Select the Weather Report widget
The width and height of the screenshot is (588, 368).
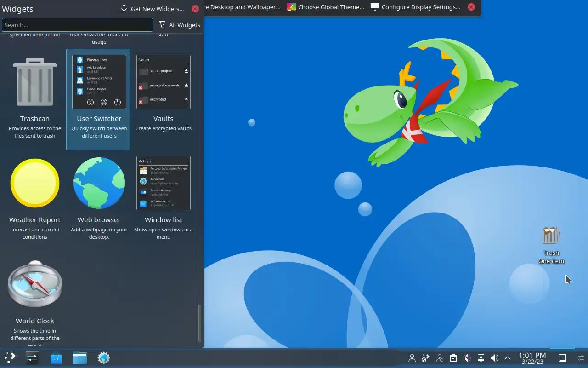pyautogui.click(x=35, y=200)
